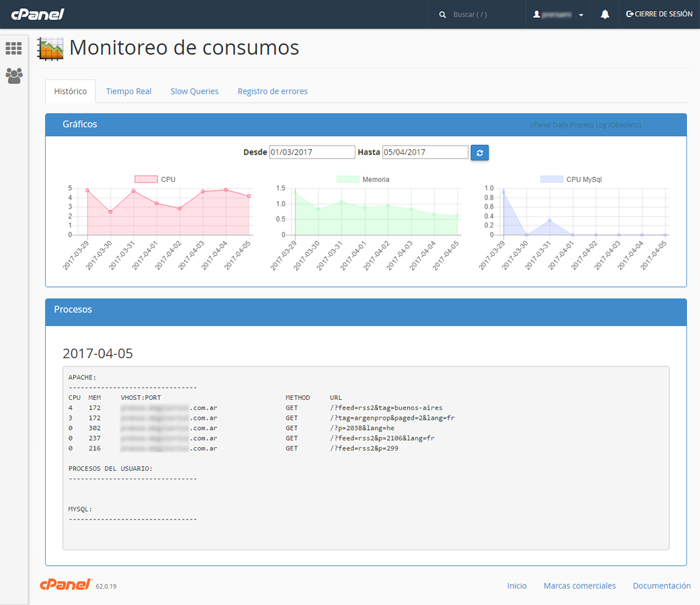Open the Marcas comerciales footer link
Image resolution: width=700 pixels, height=605 pixels.
[x=579, y=586]
